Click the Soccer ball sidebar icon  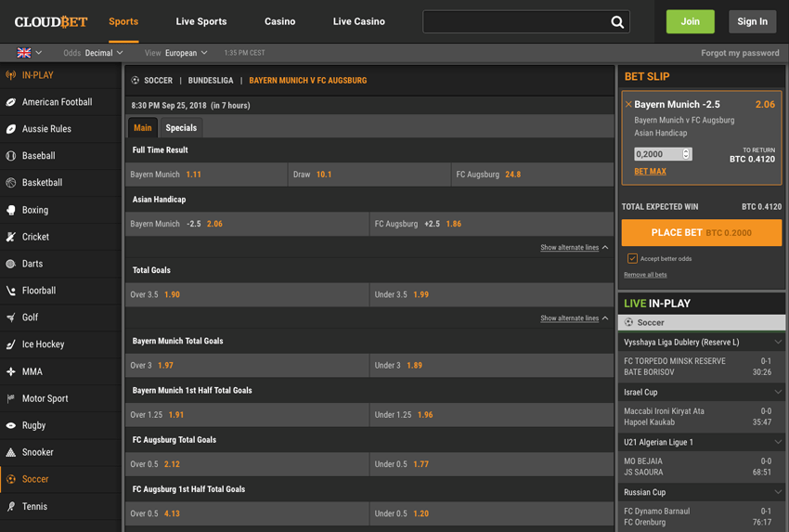click(x=10, y=479)
